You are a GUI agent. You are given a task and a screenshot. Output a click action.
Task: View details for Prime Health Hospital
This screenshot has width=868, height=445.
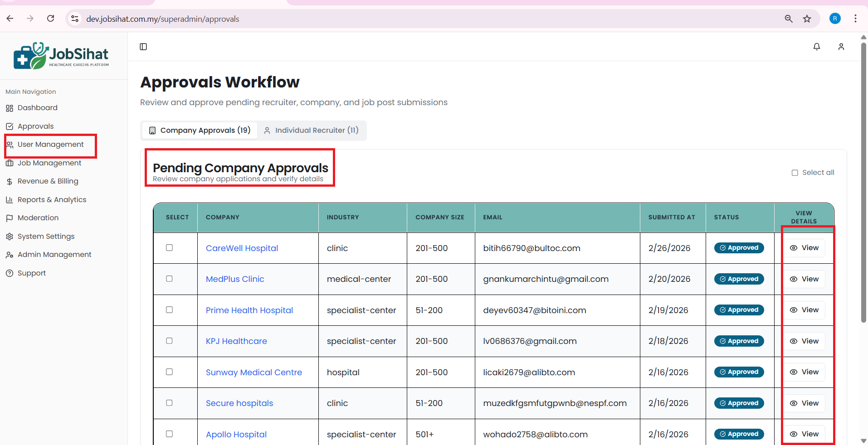tap(804, 310)
